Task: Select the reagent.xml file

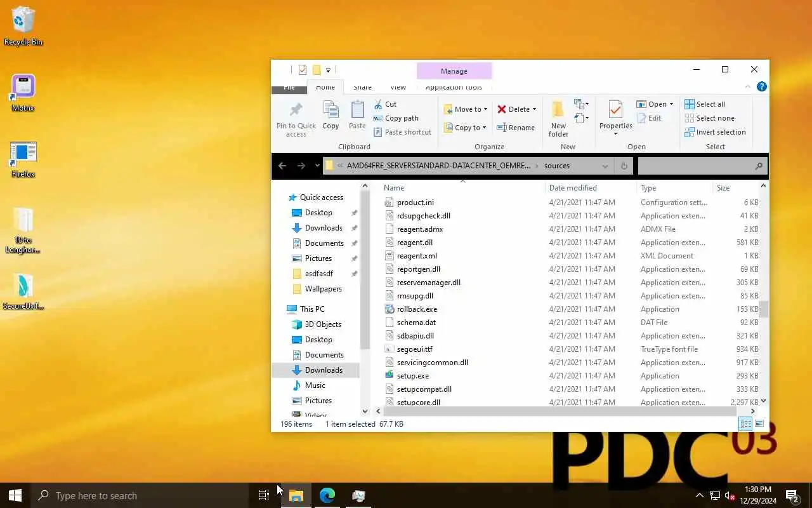Action: (417, 256)
